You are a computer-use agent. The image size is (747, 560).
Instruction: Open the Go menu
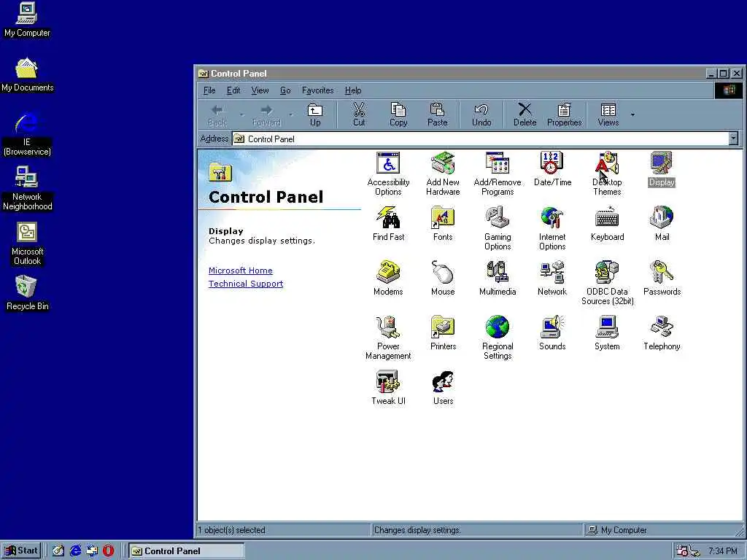285,90
